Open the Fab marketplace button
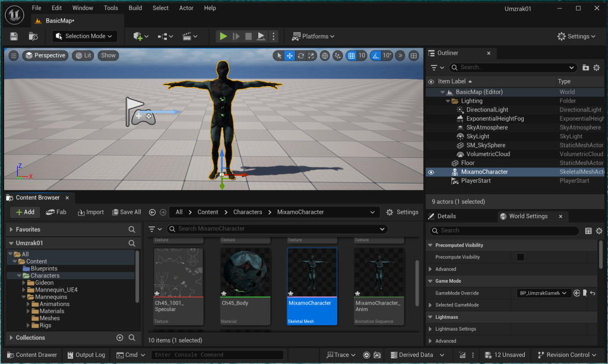Viewport: 608px width, 364px height. pos(56,212)
